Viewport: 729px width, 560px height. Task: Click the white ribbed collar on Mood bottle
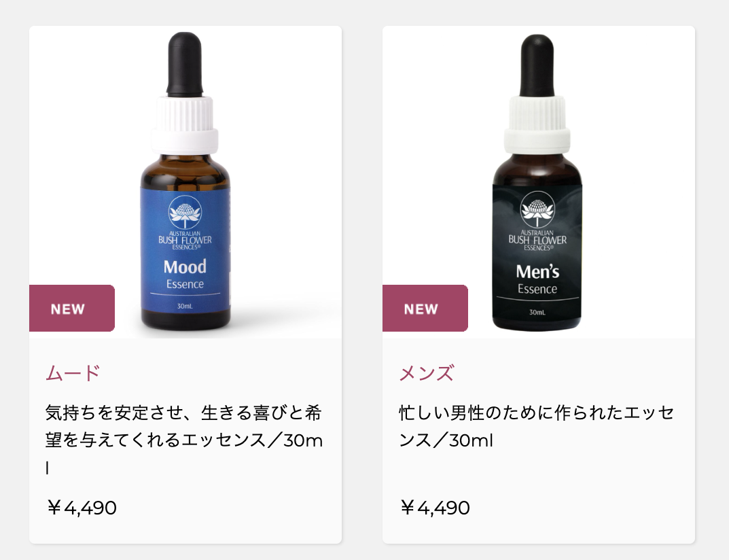point(185,124)
